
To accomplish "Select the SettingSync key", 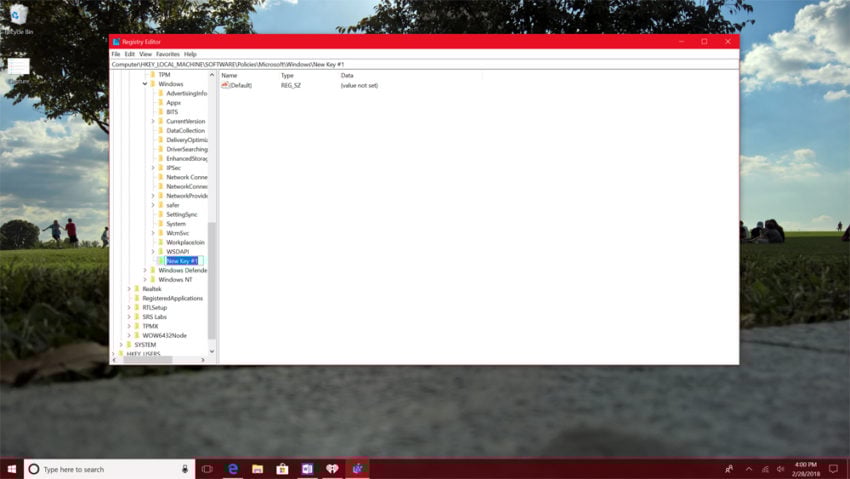I will (182, 215).
